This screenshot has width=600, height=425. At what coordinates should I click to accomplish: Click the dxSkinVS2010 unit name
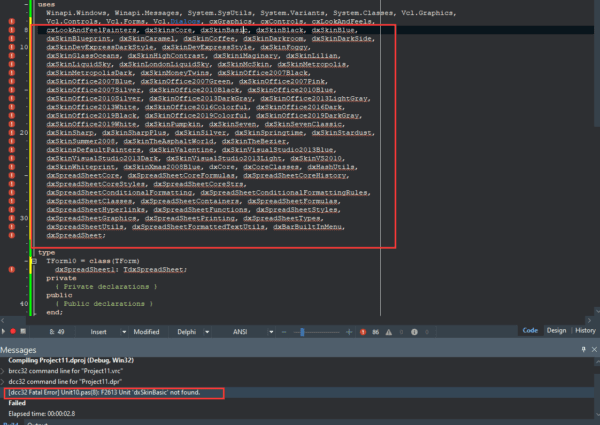pos(316,158)
